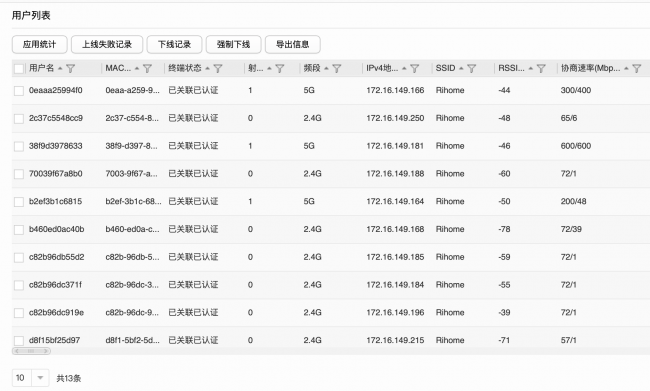The image size is (650, 391).
Task: Click the RSSI value -39
Action: pos(504,313)
